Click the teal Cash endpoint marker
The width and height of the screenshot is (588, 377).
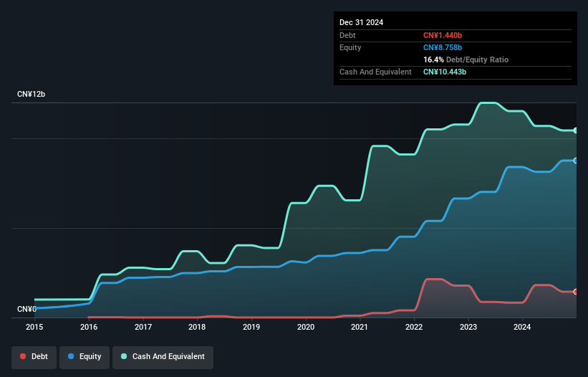(x=576, y=130)
